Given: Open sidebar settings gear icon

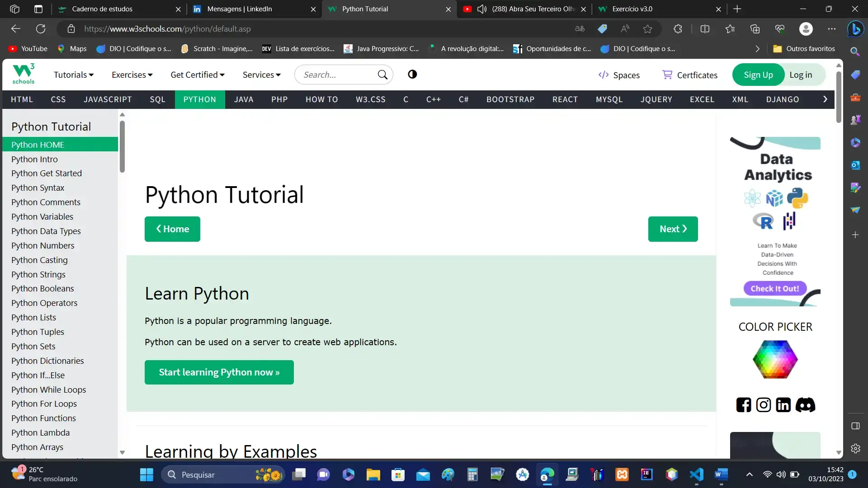Looking at the screenshot, I should click(x=855, y=448).
